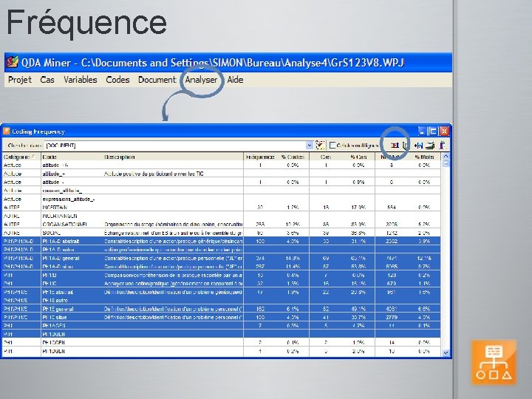Open the Codes menu
The height and width of the screenshot is (399, 532).
117,80
